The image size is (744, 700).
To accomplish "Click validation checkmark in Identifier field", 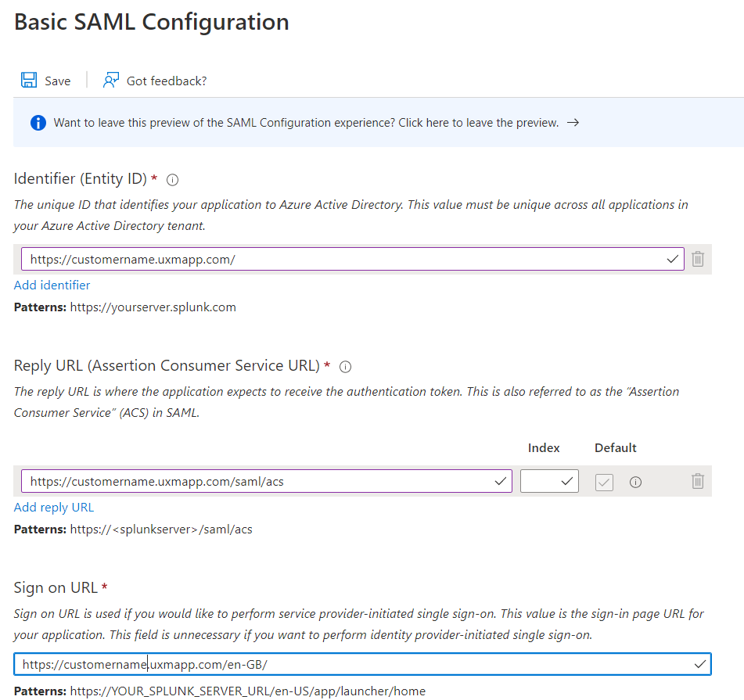I will [672, 259].
